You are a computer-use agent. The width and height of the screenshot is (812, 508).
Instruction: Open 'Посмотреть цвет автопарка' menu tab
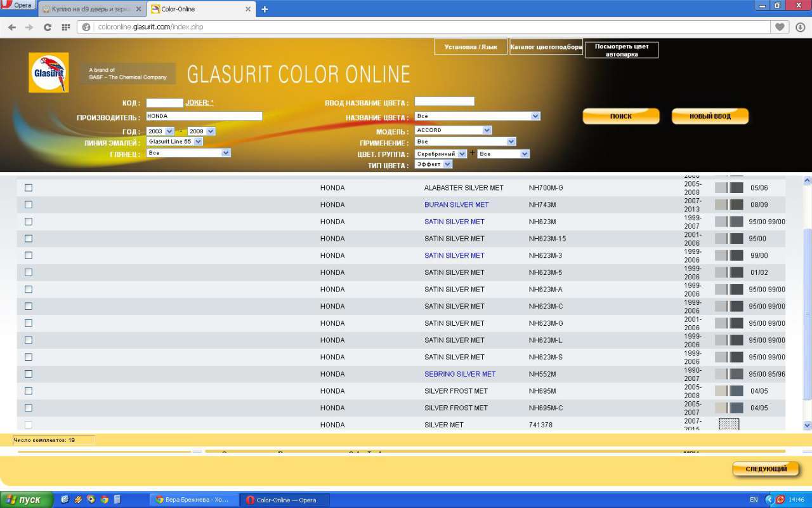click(622, 50)
